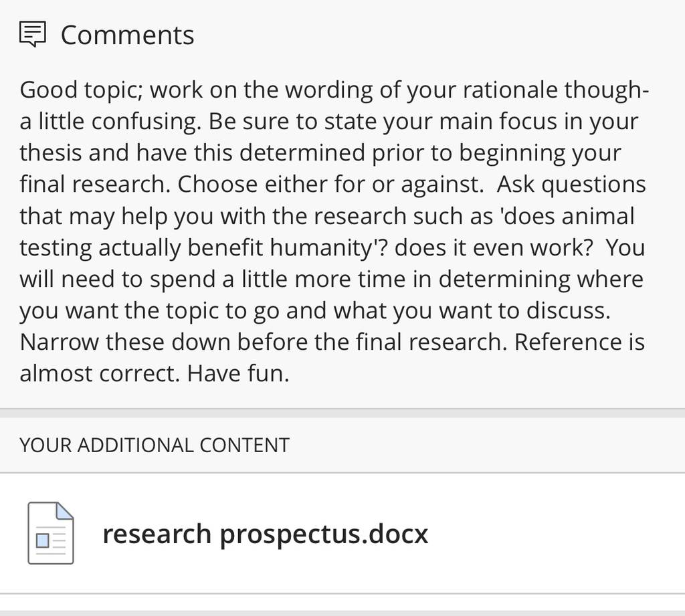
Task: Select the Comments heading text
Action: pos(127,35)
